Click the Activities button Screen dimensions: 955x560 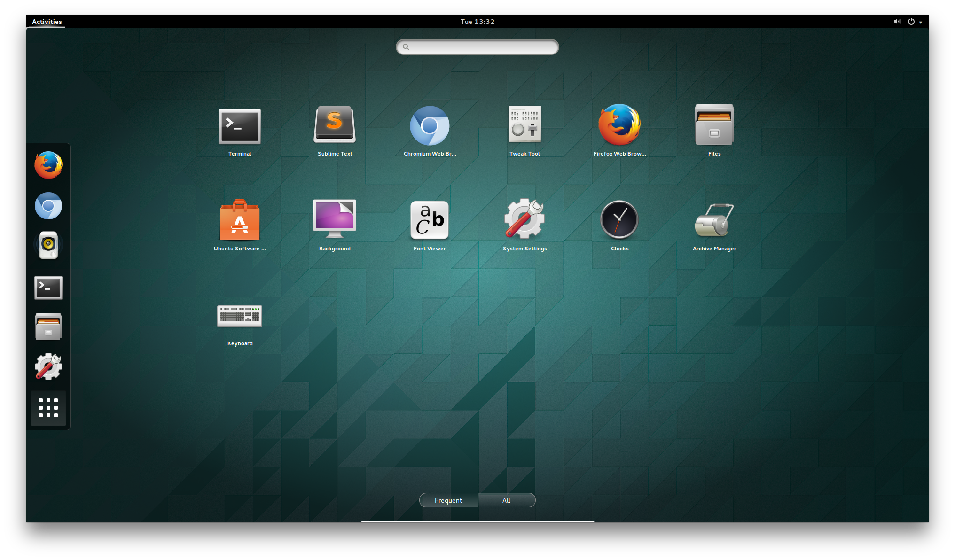coord(47,22)
